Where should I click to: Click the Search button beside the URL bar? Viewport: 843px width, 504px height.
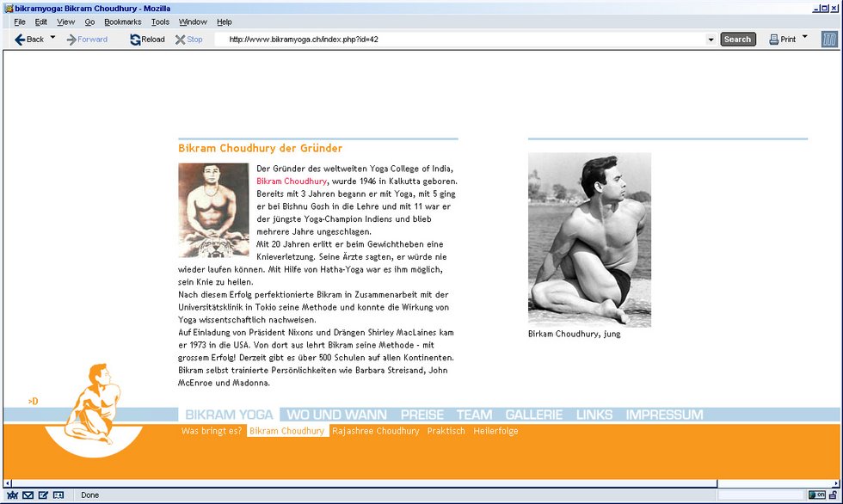[x=738, y=40]
